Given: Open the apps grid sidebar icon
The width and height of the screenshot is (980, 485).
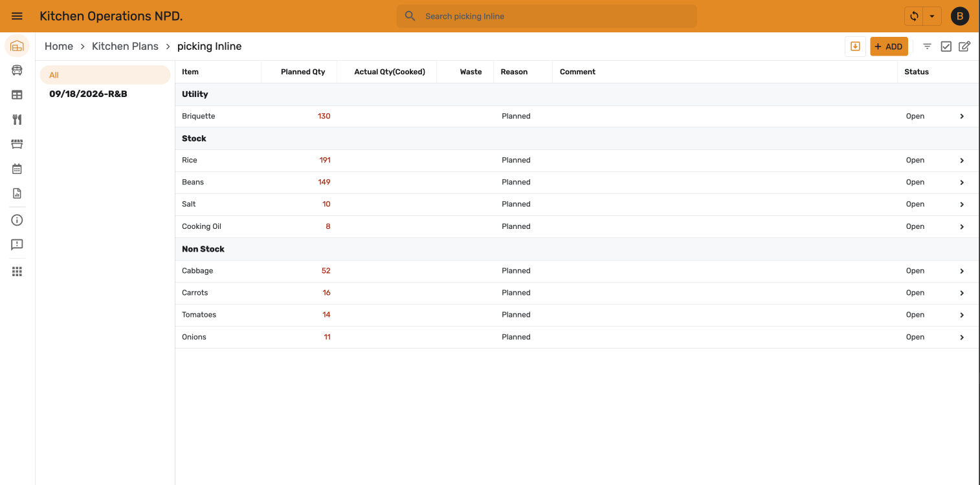Looking at the screenshot, I should point(17,272).
